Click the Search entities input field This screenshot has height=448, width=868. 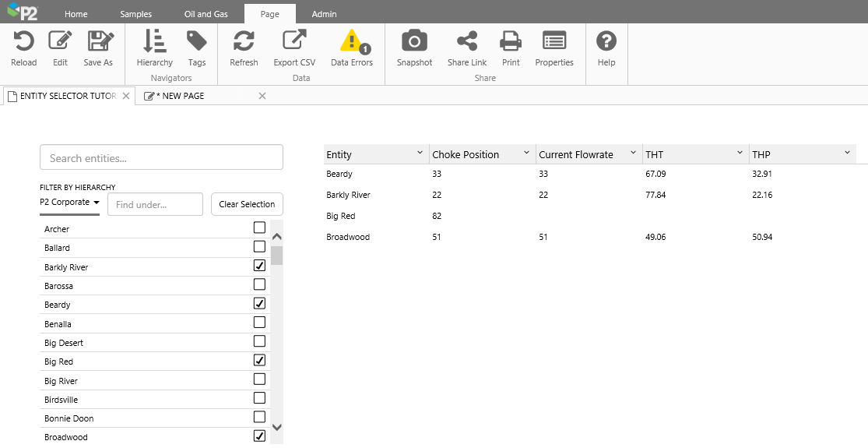161,157
